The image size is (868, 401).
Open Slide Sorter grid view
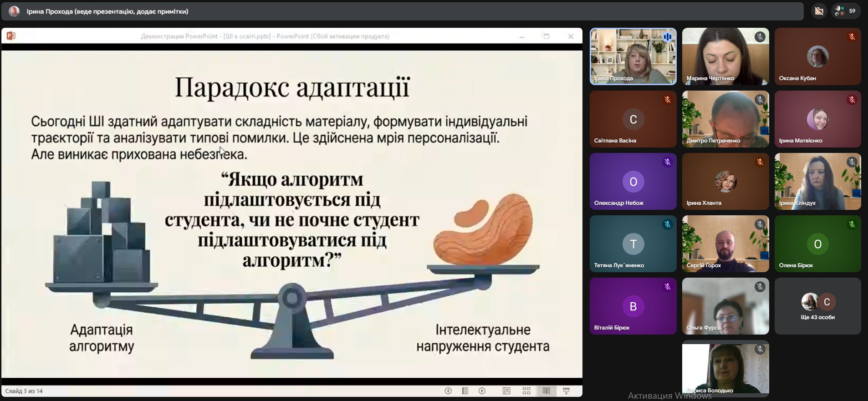(526, 391)
